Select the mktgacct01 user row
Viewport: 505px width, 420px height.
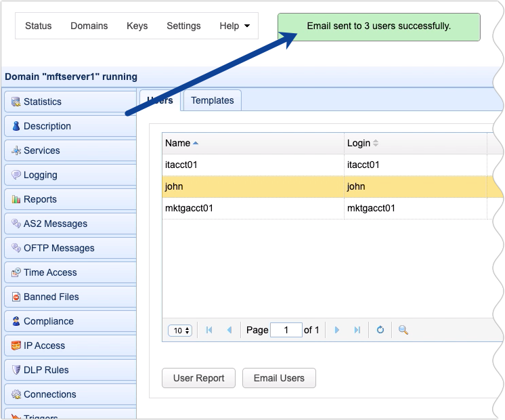254,208
